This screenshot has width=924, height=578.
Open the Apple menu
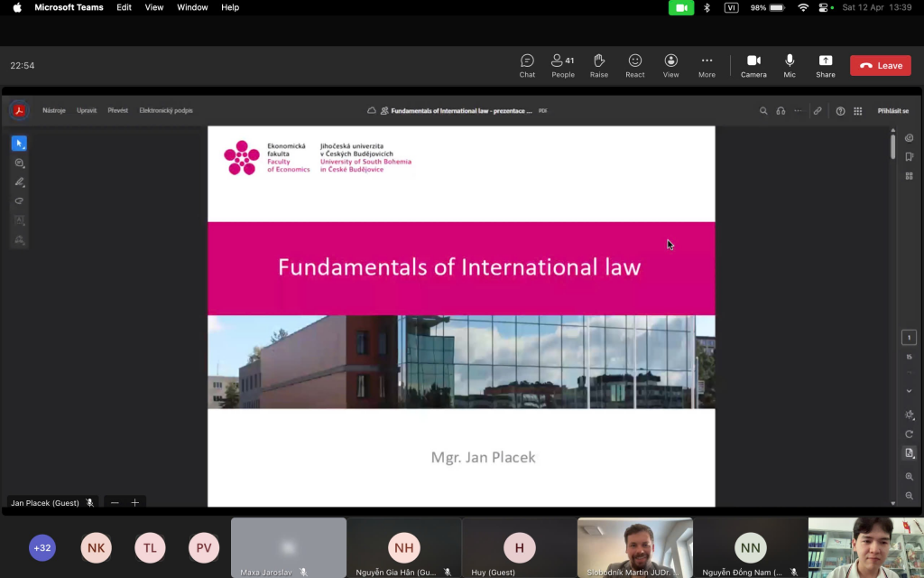click(x=17, y=7)
